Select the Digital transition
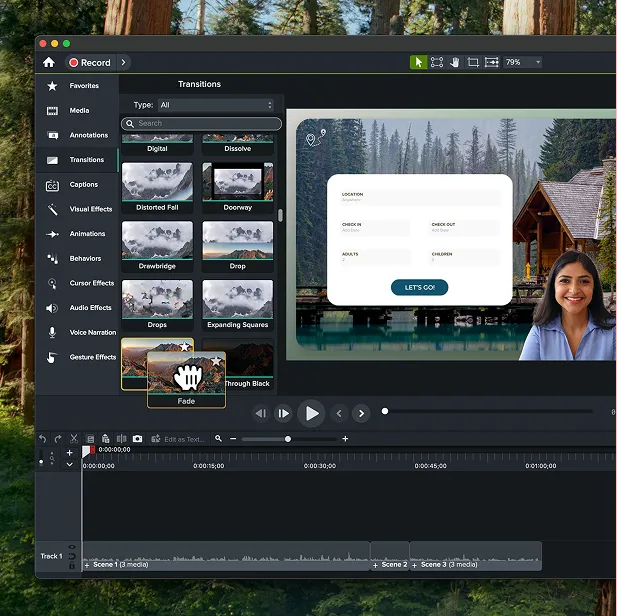The height and width of the screenshot is (616, 617). [x=157, y=144]
